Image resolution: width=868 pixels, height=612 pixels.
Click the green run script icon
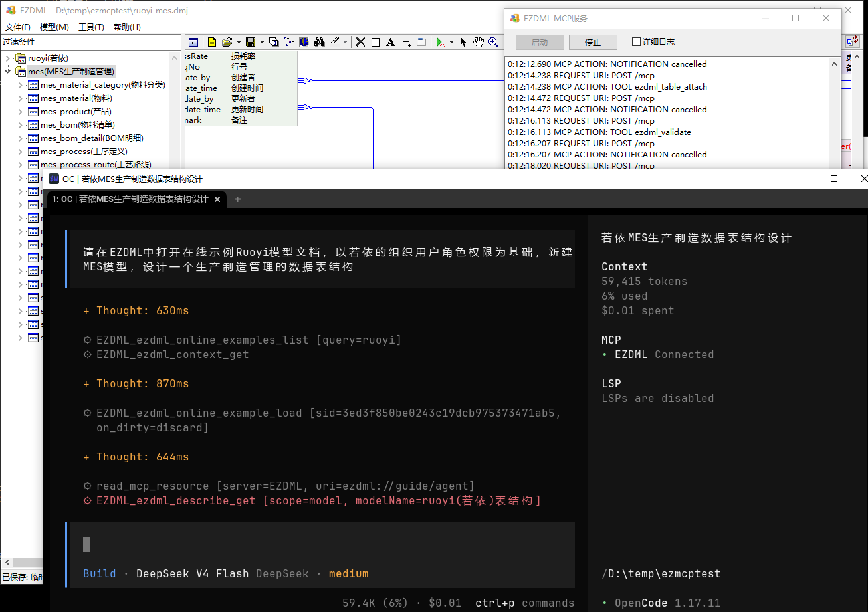(439, 42)
